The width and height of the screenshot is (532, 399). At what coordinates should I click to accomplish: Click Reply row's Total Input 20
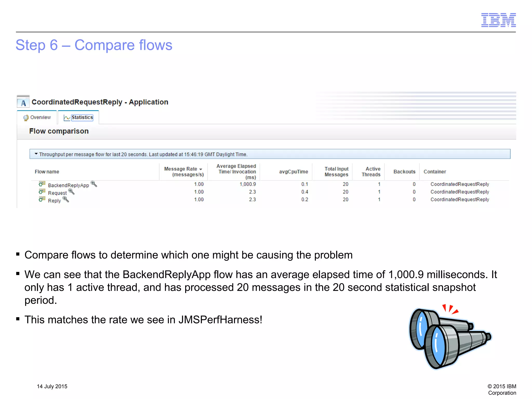tap(345, 199)
